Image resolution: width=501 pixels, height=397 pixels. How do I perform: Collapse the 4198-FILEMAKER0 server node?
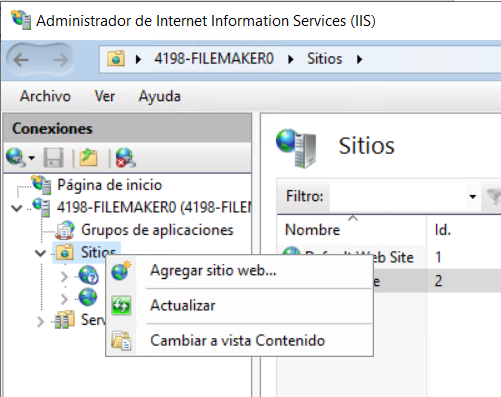(x=16, y=208)
